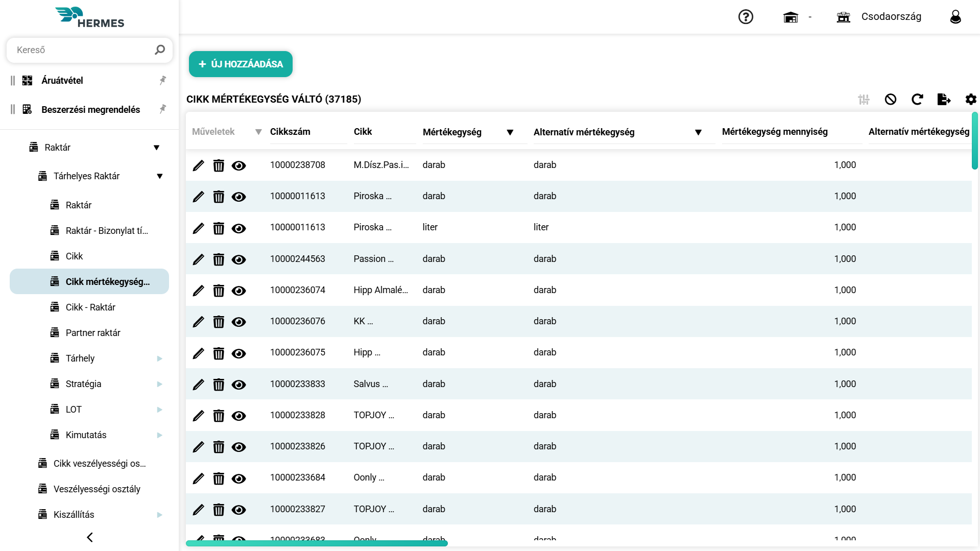Export the table using the export icon
Image resolution: width=980 pixels, height=551 pixels.
944,100
